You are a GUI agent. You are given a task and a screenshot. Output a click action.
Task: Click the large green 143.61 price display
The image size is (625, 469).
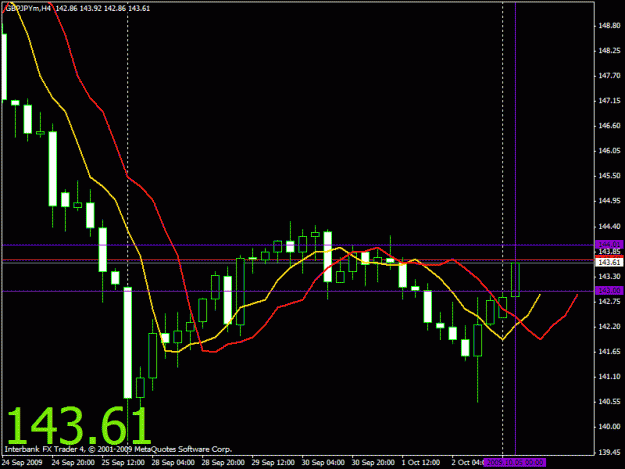79,426
